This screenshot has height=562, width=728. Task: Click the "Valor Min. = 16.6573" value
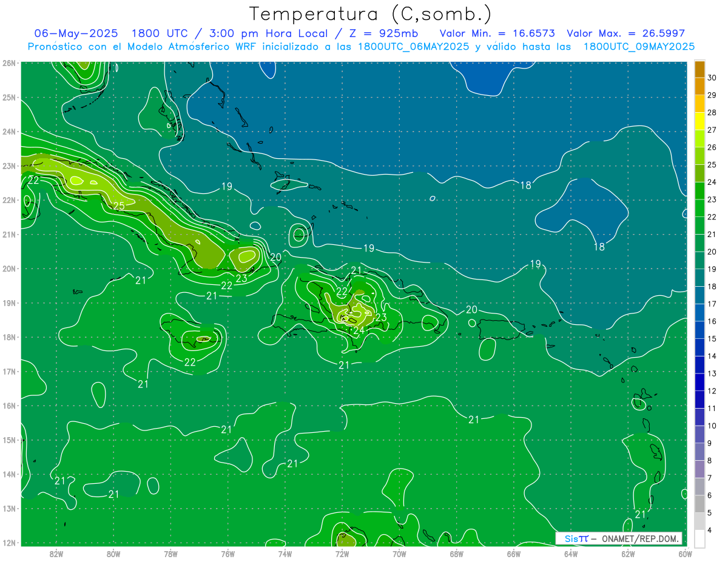click(x=497, y=33)
